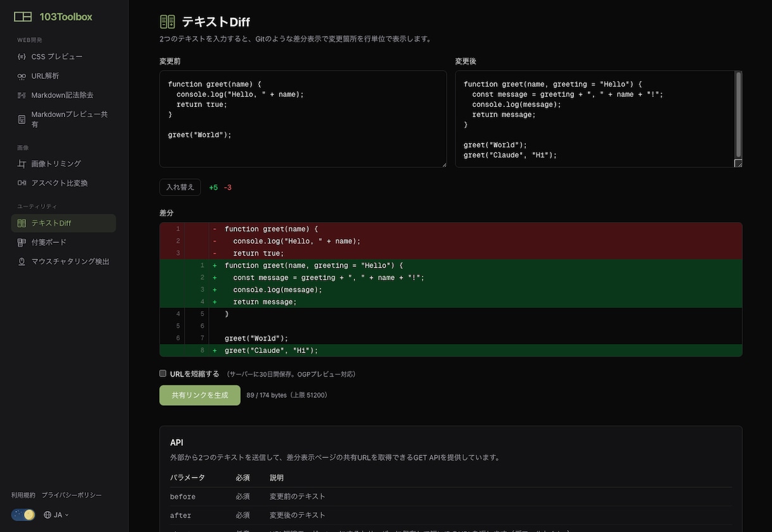Click the Markdown記法除去 sidebar icon
This screenshot has height=532, width=772.
click(x=22, y=96)
